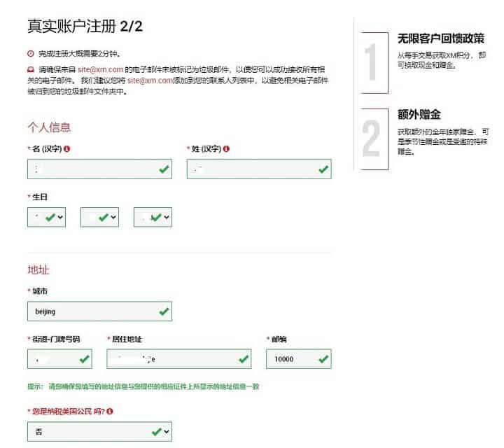Open the second site@xm.com email link
The width and height of the screenshot is (504, 448).
click(150, 80)
